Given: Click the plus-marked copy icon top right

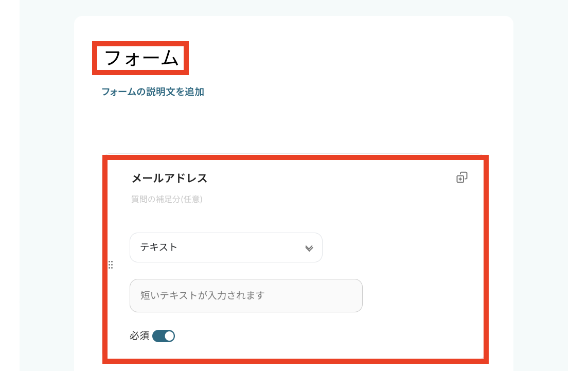Looking at the screenshot, I should point(461,178).
